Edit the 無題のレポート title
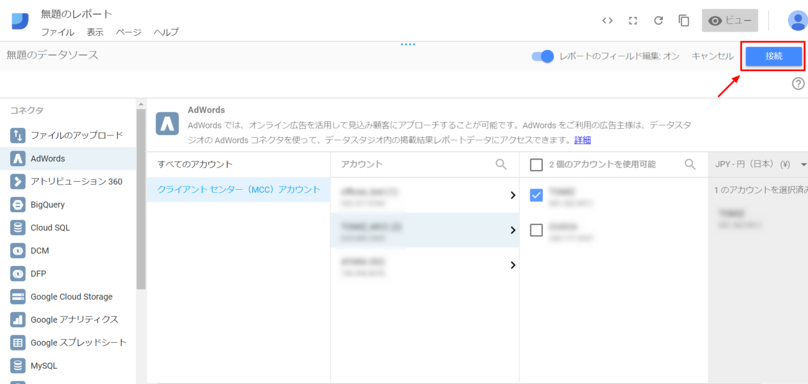 tap(76, 14)
